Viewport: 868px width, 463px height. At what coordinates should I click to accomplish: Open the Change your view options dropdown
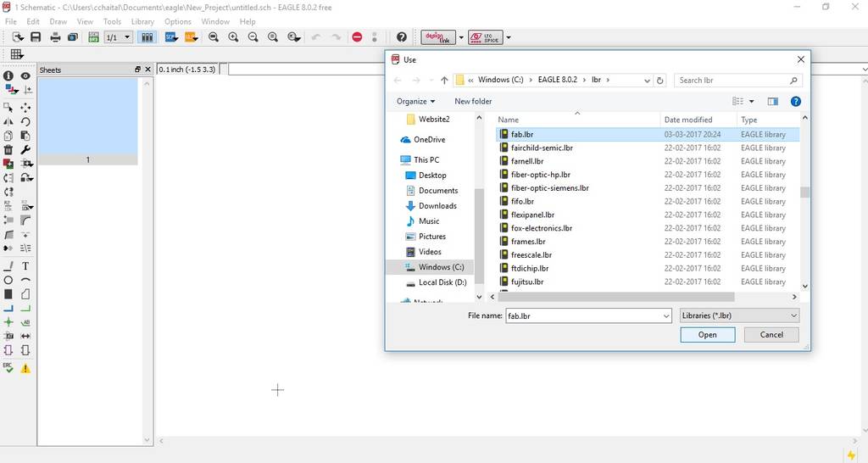(751, 102)
